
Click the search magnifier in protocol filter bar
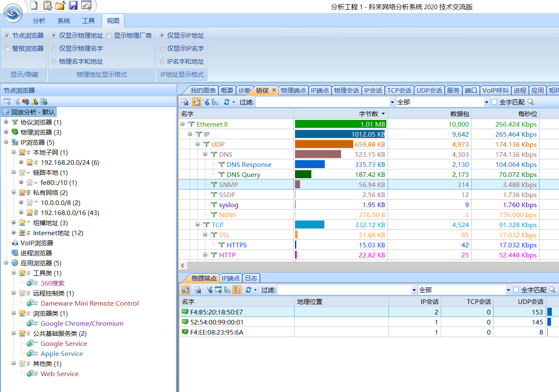[x=531, y=102]
